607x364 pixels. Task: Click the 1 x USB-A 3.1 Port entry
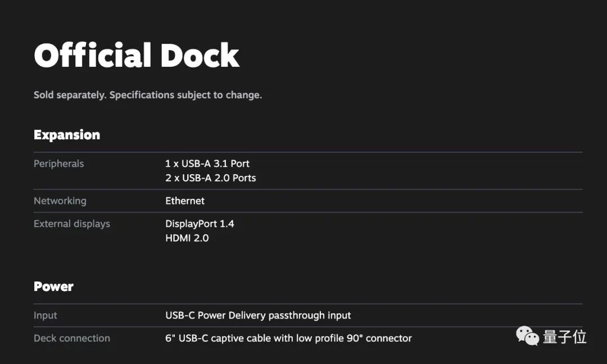207,163
